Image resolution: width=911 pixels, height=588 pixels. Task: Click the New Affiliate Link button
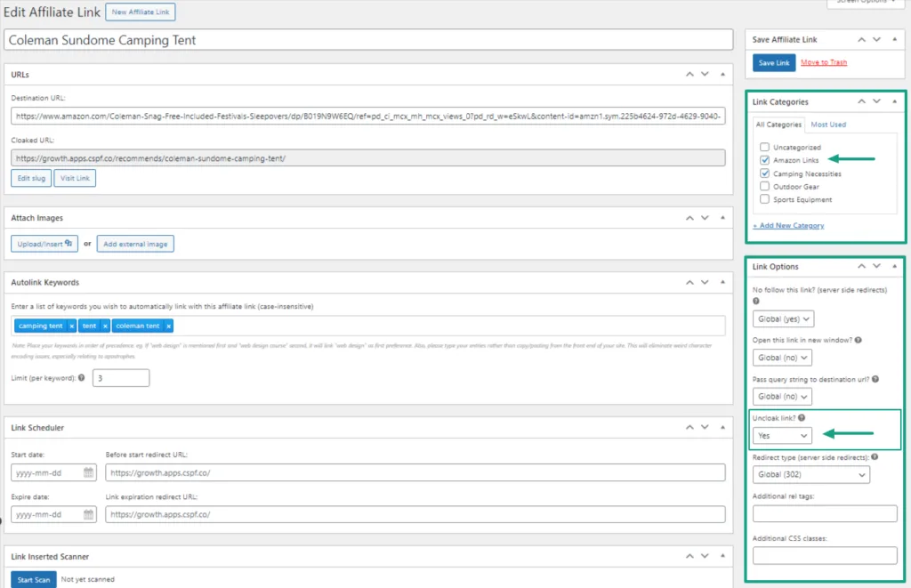(140, 12)
